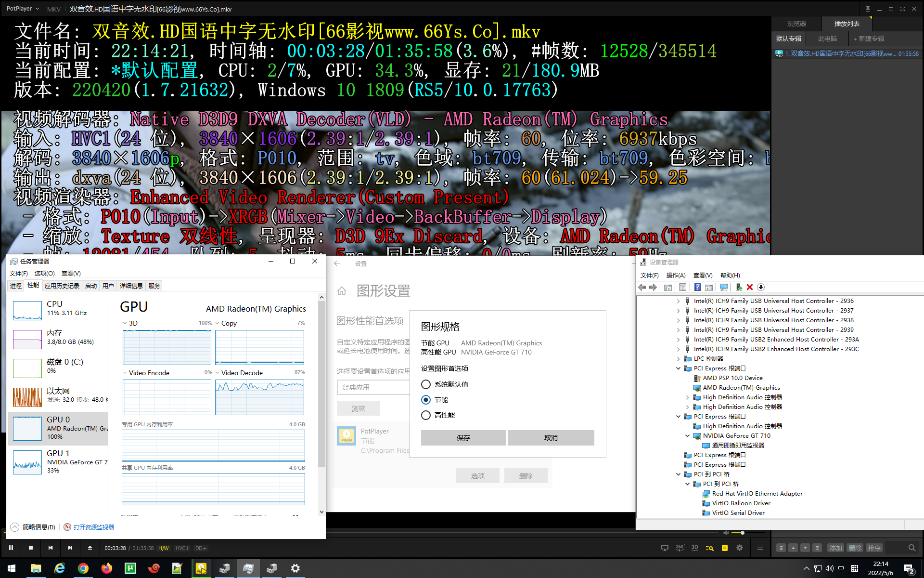Skip to previous track in PotPlayer
Screen dimensions: 924x578
[51, 548]
